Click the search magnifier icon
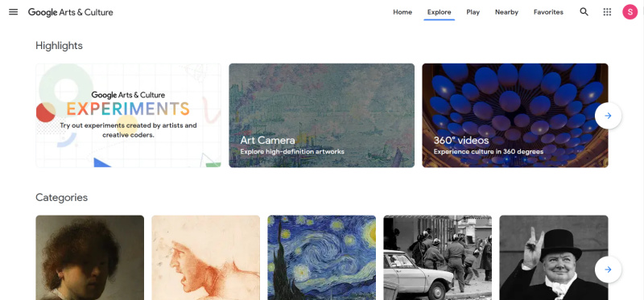 click(584, 12)
